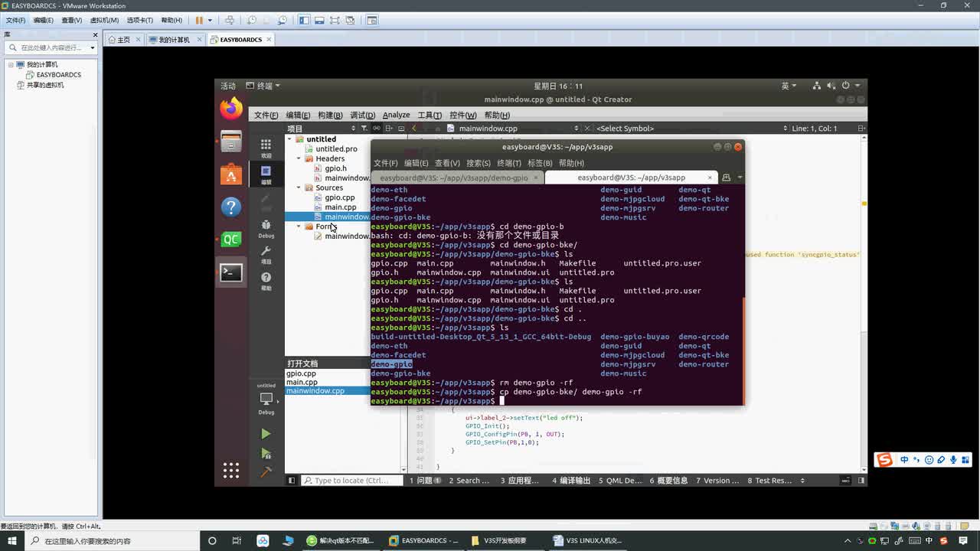The height and width of the screenshot is (551, 980).
Task: Expand the VMware library search dropdown arrow
Action: pos(93,47)
